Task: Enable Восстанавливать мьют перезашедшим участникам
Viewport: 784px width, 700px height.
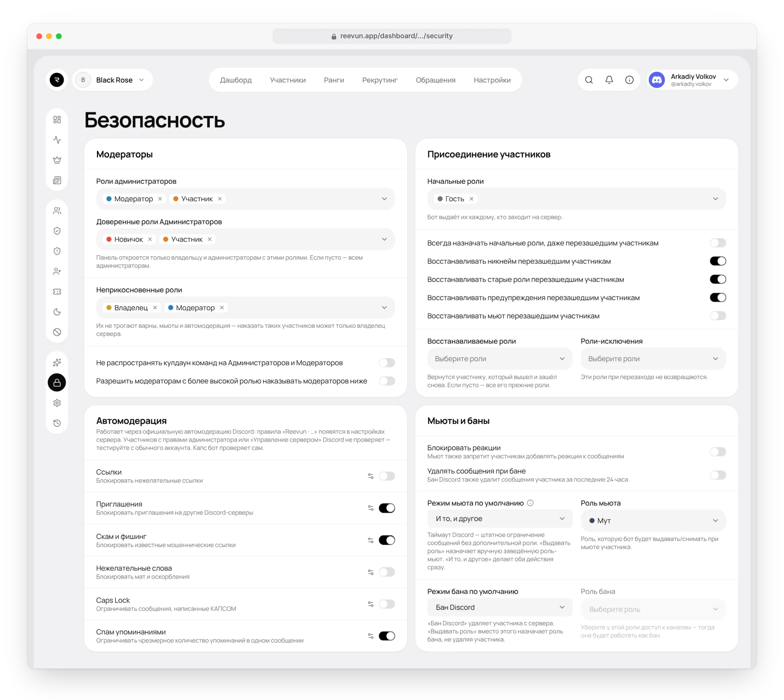Action: [x=717, y=316]
